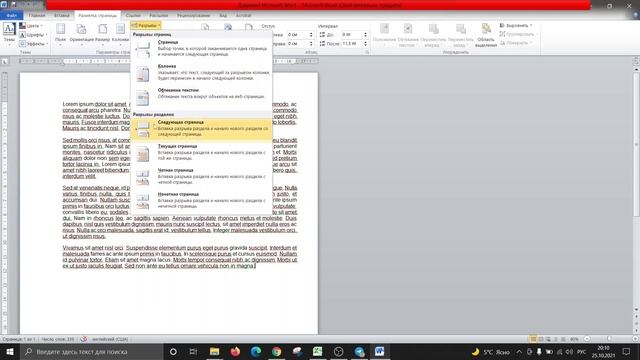
Task: Select Текущая страница section break
Action: (x=202, y=153)
